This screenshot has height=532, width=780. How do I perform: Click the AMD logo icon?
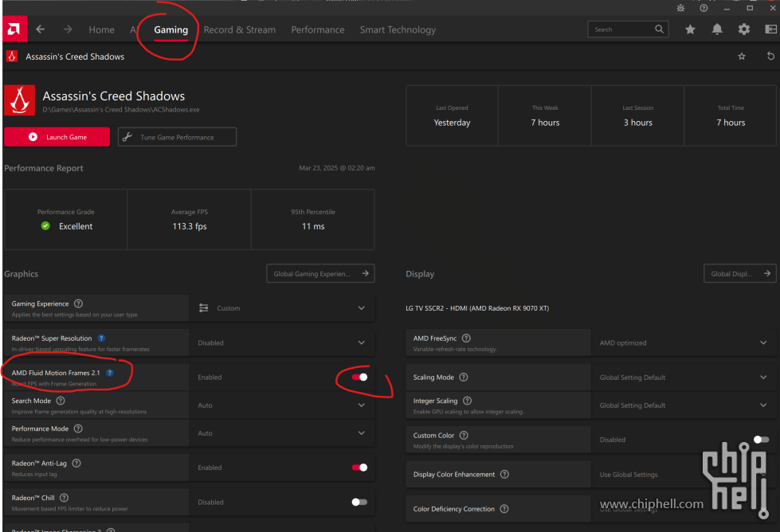click(x=14, y=29)
